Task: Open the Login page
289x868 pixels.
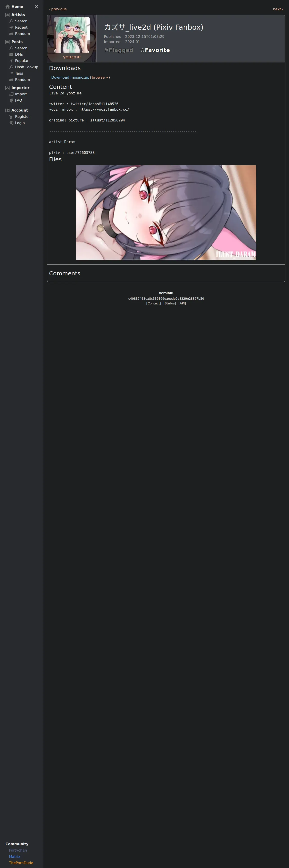Action: click(20, 123)
